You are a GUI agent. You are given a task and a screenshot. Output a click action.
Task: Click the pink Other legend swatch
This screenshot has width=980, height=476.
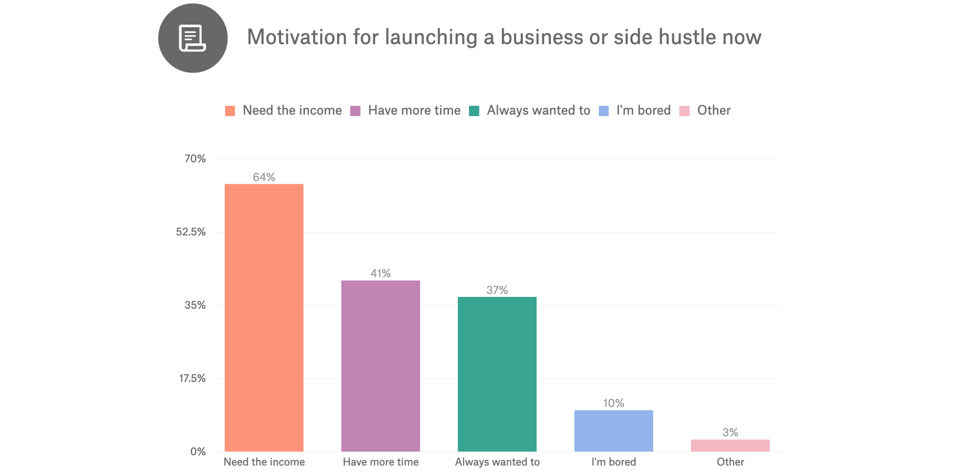click(x=684, y=111)
